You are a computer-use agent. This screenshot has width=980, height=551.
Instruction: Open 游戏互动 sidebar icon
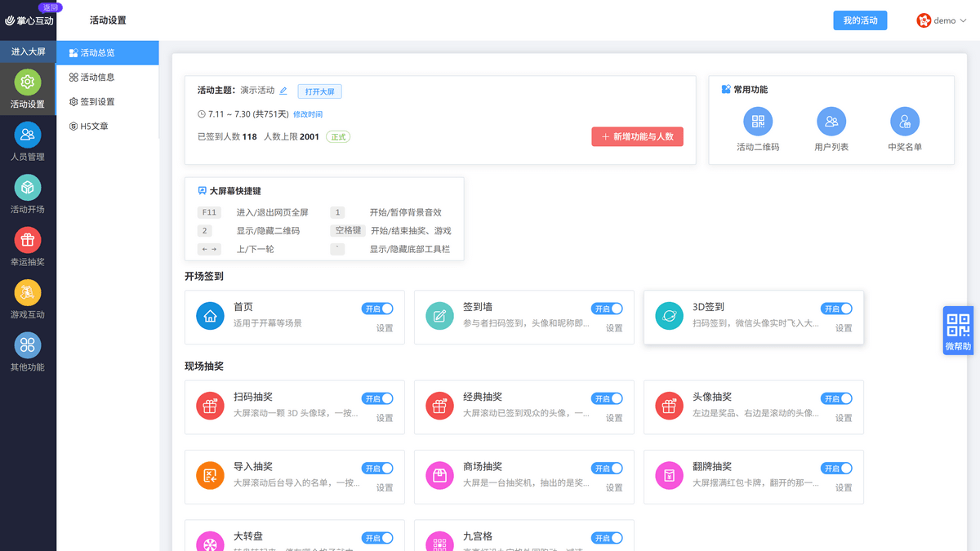28,300
